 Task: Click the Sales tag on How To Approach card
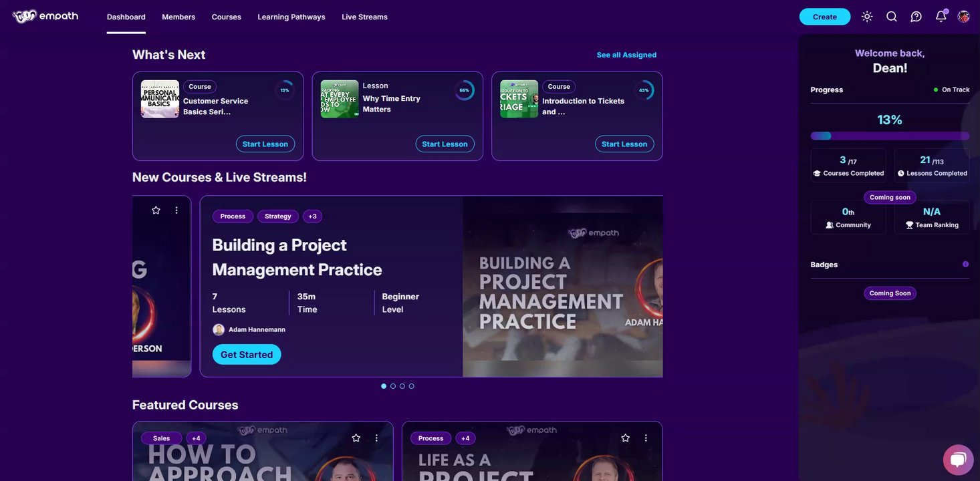point(161,438)
